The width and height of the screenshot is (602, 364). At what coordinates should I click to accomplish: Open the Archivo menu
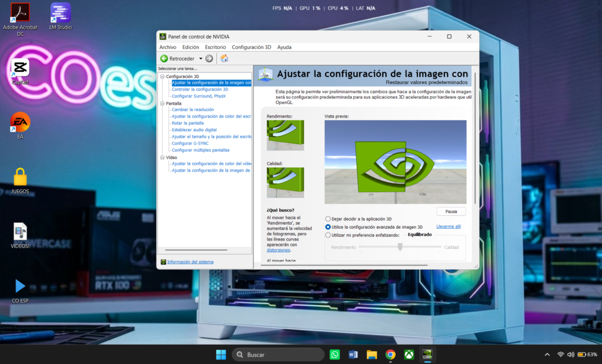[168, 47]
